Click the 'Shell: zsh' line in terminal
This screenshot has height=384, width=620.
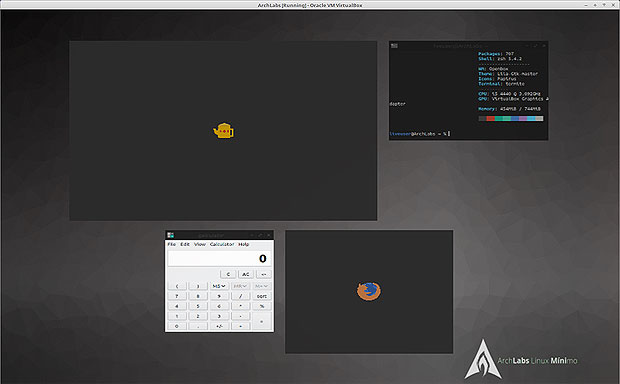coord(500,59)
